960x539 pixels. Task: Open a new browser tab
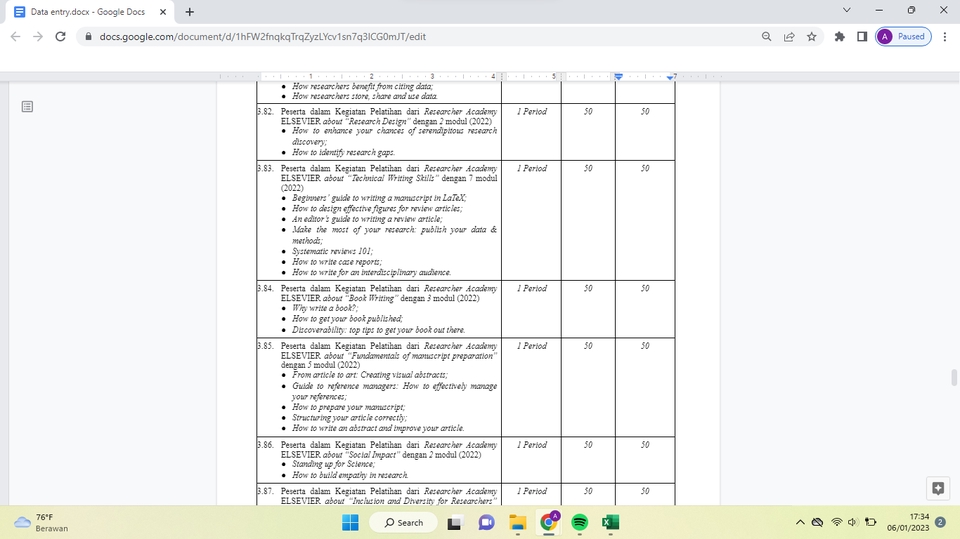tap(190, 12)
